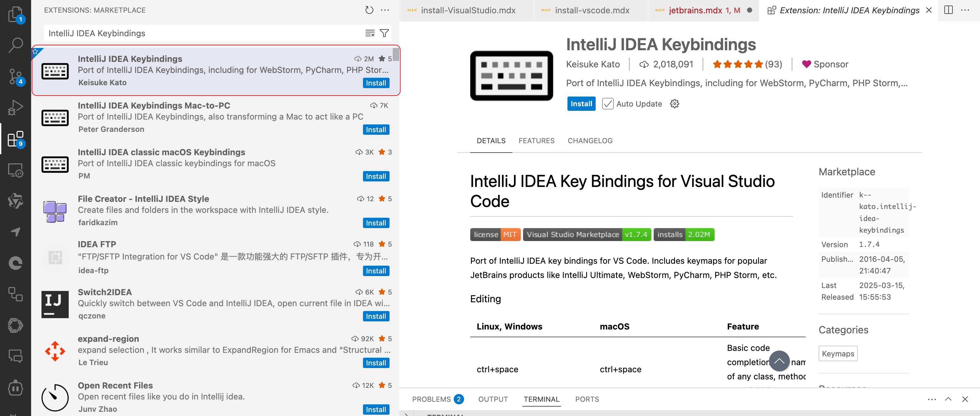Clear extension search results icon
Image resolution: width=980 pixels, height=416 pixels.
coord(370,33)
